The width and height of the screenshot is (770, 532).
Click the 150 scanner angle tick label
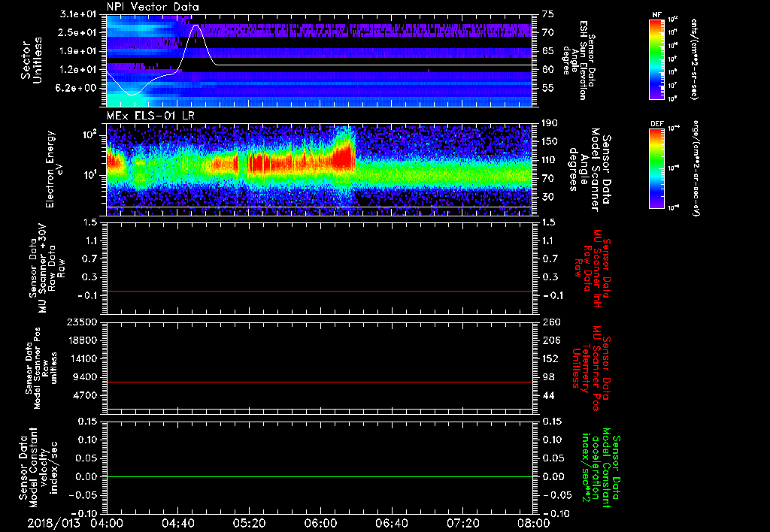tap(550, 142)
